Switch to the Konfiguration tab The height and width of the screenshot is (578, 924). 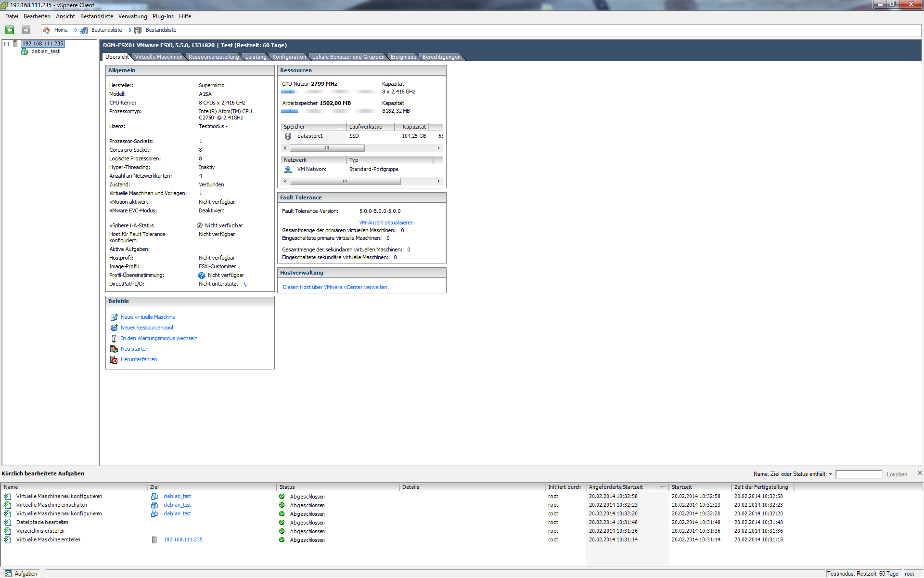(x=289, y=57)
